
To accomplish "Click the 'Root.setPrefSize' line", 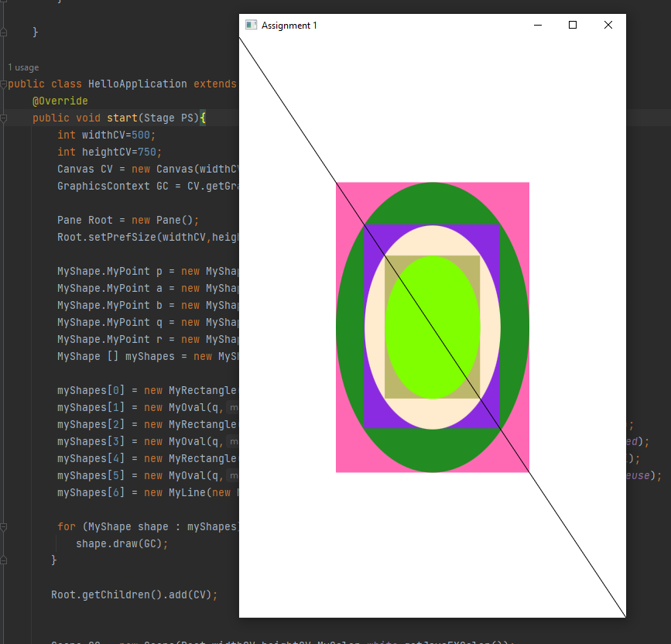I will [x=148, y=237].
